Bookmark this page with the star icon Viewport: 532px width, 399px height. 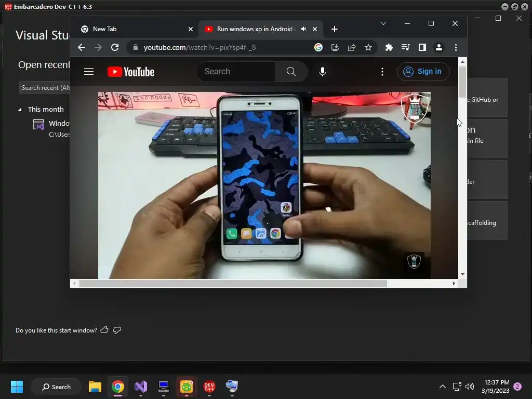tap(368, 47)
